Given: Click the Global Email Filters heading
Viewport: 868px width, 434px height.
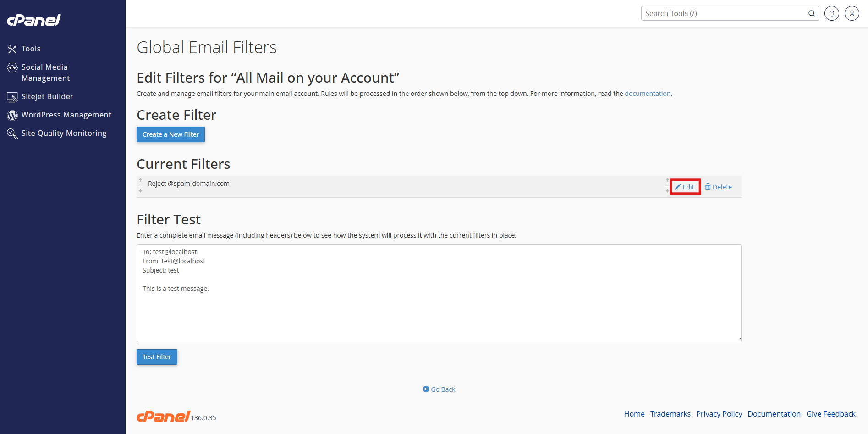Looking at the screenshot, I should [x=207, y=47].
